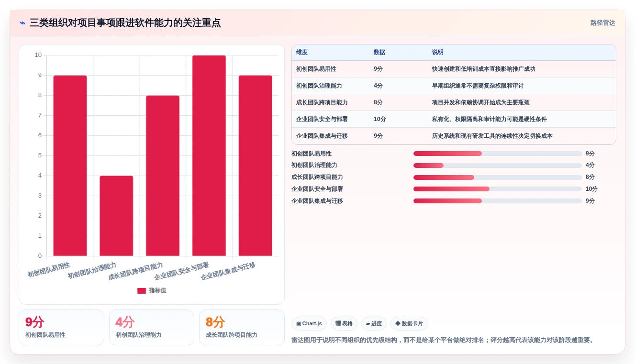Click the red 指标值 legend swatch
The width and height of the screenshot is (635, 364).
[x=142, y=291]
